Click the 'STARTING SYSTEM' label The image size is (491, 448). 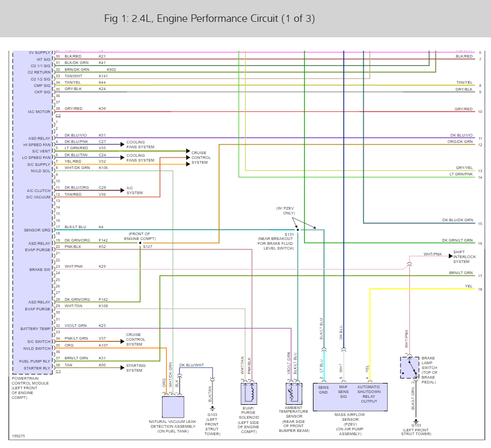click(x=136, y=368)
